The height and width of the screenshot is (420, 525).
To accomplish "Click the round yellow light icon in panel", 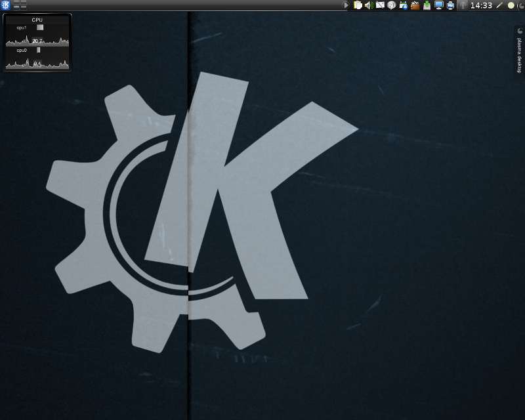I will (x=511, y=5).
